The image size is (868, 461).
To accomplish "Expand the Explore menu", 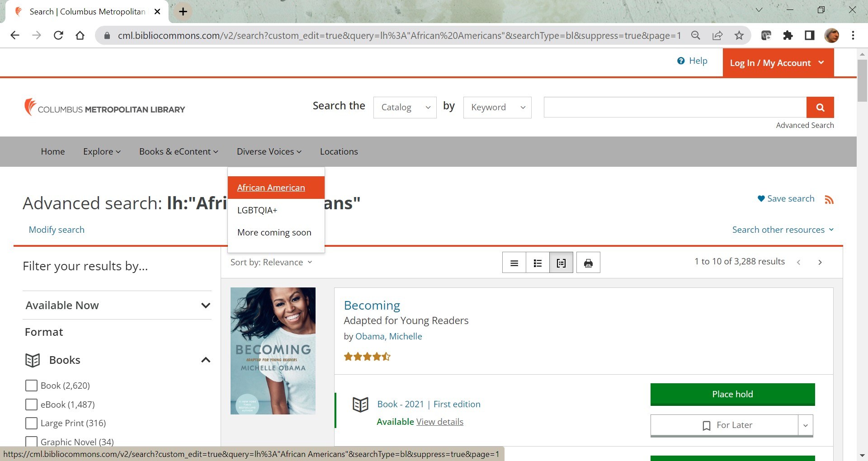I will [102, 151].
